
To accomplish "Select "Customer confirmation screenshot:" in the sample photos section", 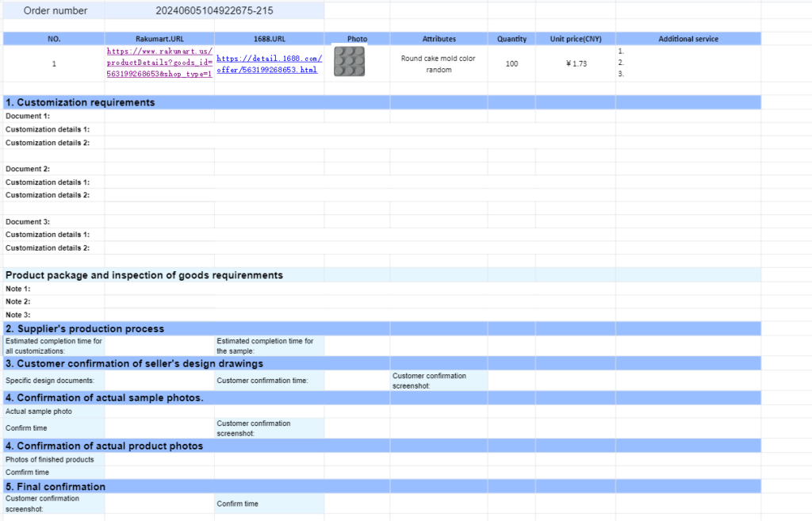I will point(254,428).
